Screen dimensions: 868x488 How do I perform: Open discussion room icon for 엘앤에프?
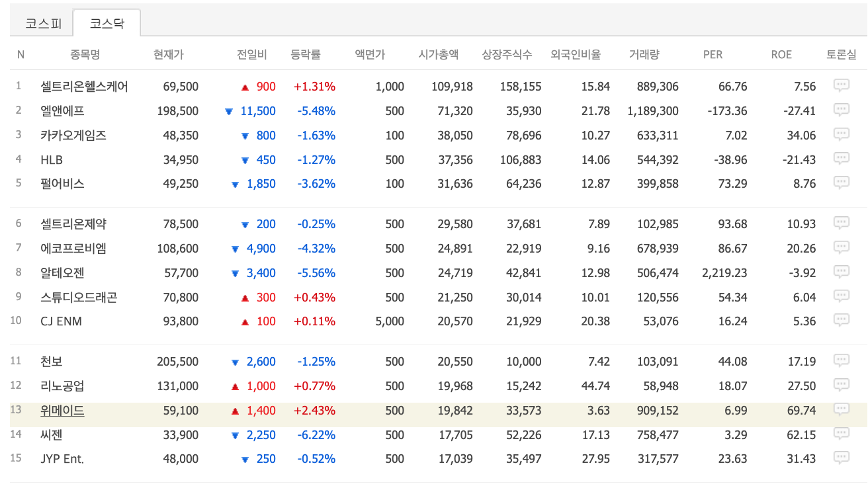pyautogui.click(x=841, y=110)
